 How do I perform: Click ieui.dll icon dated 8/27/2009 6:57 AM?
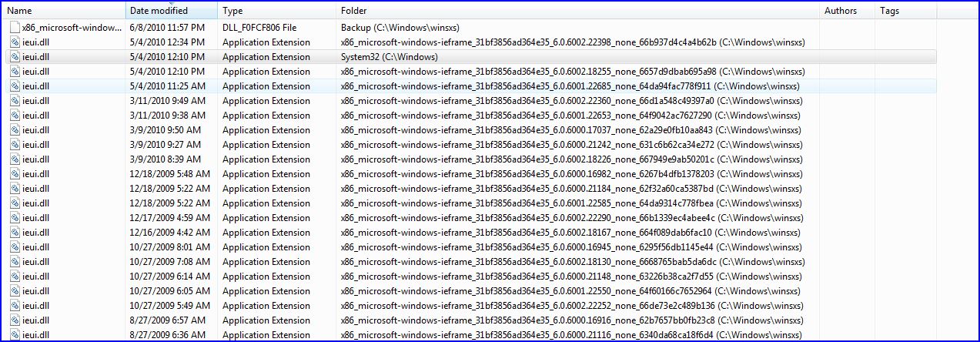click(x=15, y=320)
